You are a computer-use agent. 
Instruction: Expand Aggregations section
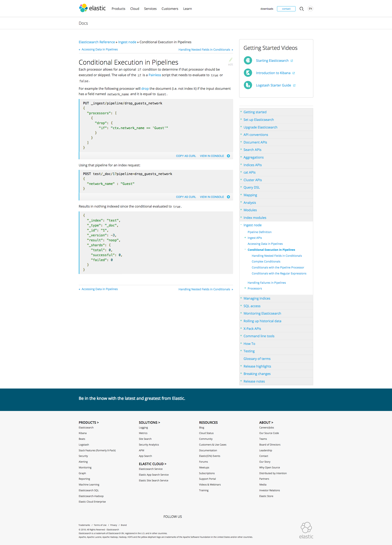(x=241, y=157)
